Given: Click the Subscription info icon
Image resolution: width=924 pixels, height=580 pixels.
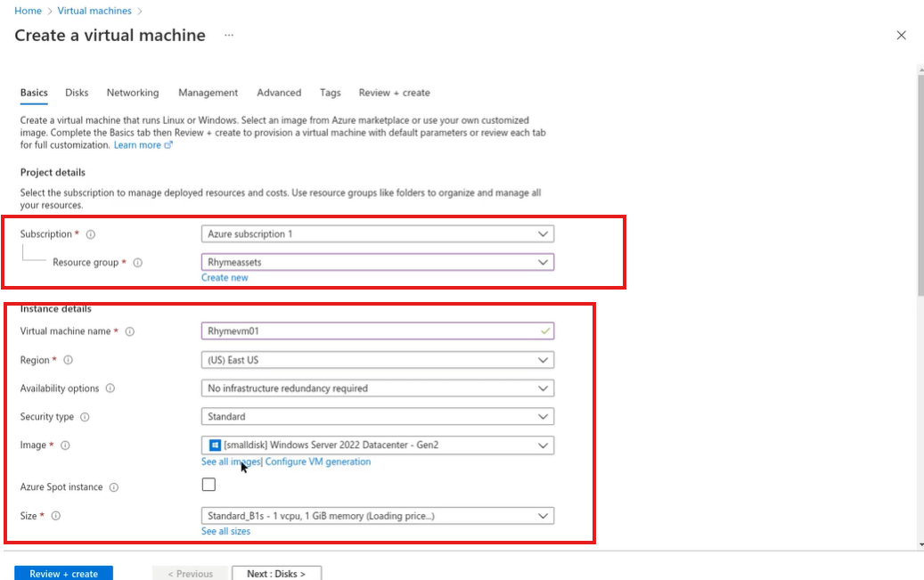Looking at the screenshot, I should pyautogui.click(x=91, y=234).
